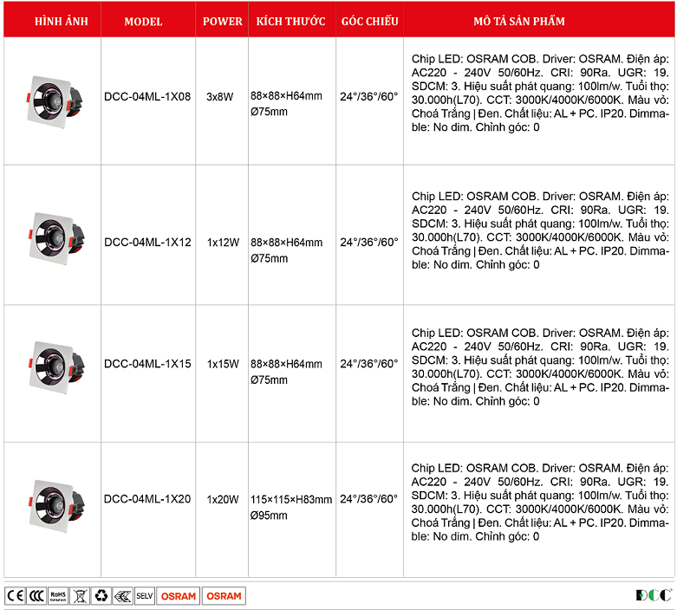Click the CCC certification icon
677x616 pixels.
[36, 596]
